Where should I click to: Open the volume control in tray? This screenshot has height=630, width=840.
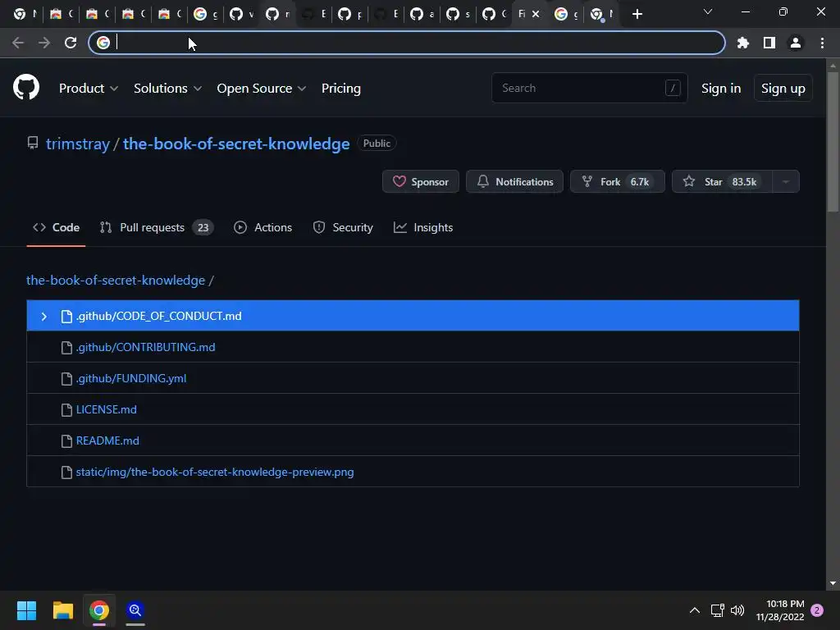point(737,610)
